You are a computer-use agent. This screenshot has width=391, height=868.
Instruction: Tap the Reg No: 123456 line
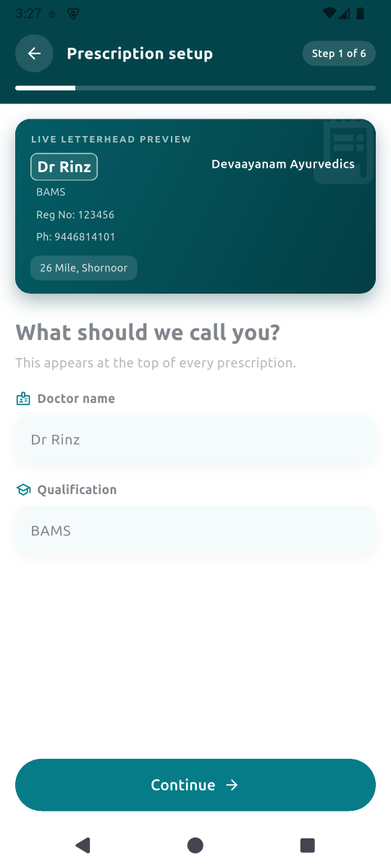[75, 215]
